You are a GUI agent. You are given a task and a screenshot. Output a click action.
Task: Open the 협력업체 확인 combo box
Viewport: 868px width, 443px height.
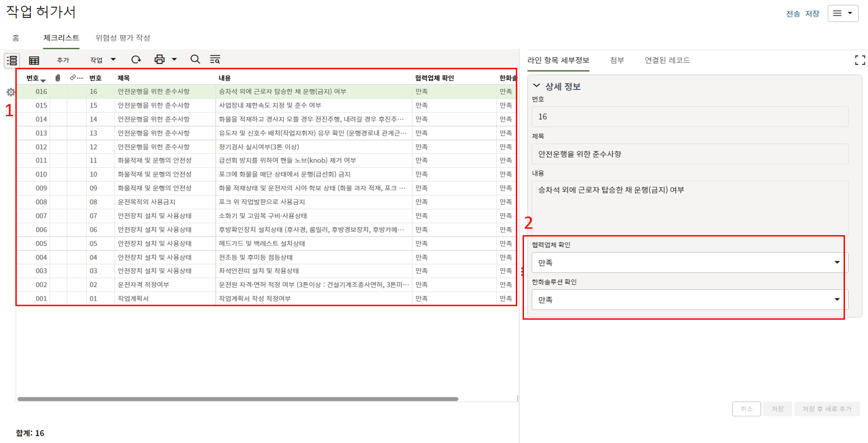[689, 263]
